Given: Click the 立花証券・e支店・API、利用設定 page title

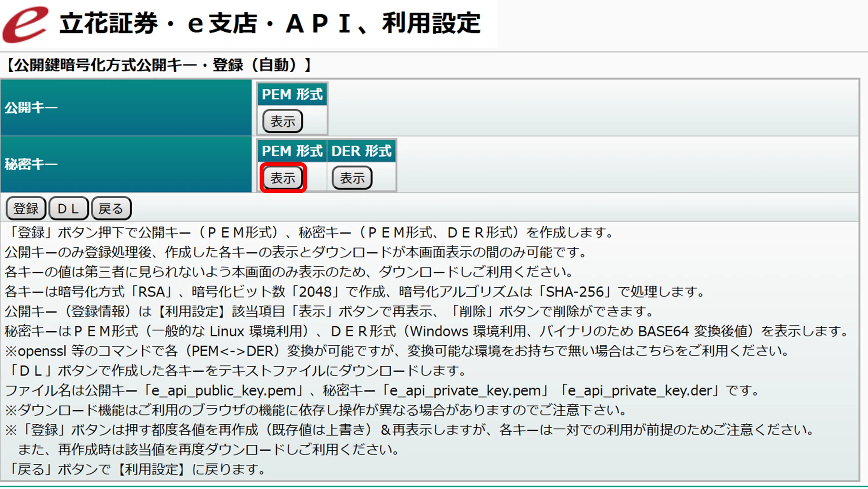Looking at the screenshot, I should point(270,23).
